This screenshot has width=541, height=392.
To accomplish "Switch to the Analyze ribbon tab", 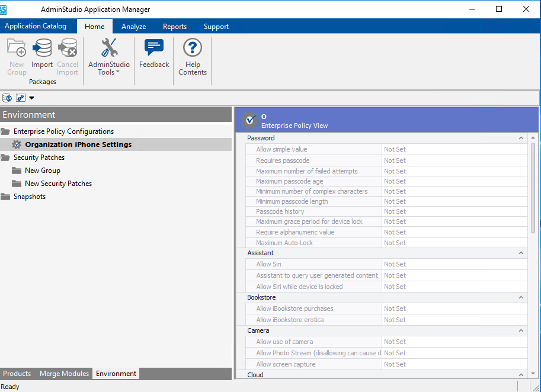I will [133, 27].
